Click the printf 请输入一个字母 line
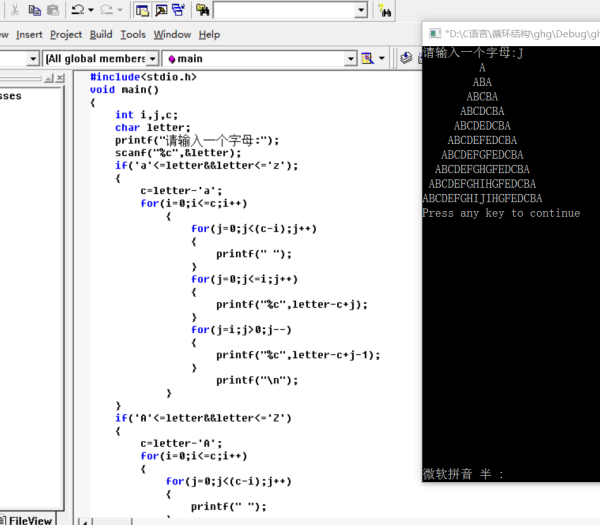The height and width of the screenshot is (525, 600). pos(197,140)
